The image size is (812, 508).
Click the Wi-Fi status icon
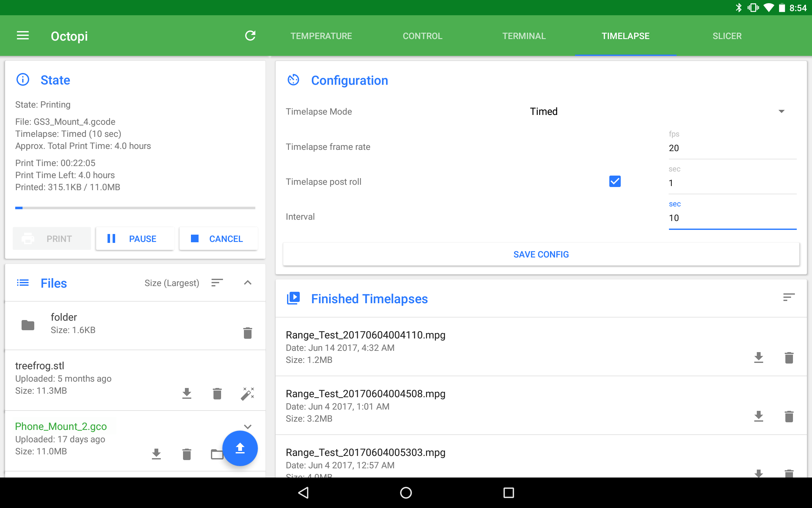coord(768,8)
